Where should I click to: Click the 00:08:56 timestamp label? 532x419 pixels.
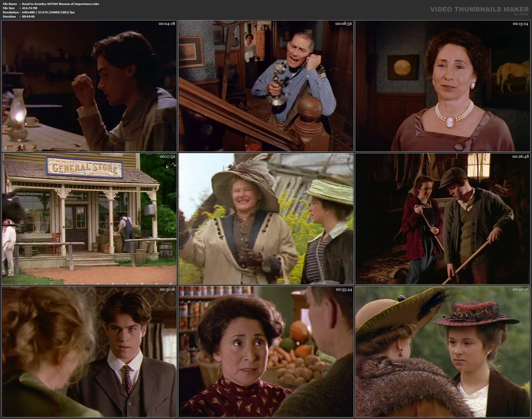click(343, 24)
